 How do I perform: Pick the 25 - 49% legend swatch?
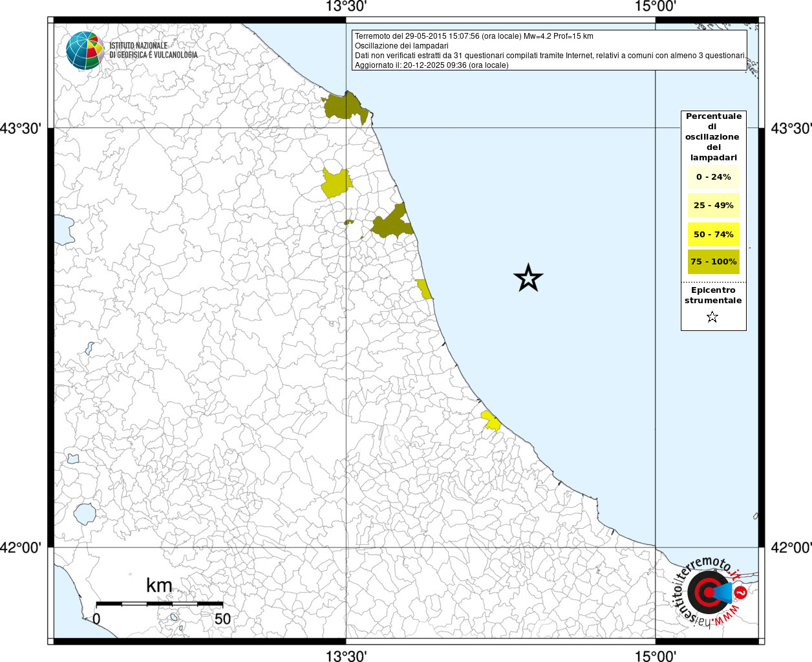coord(713,206)
